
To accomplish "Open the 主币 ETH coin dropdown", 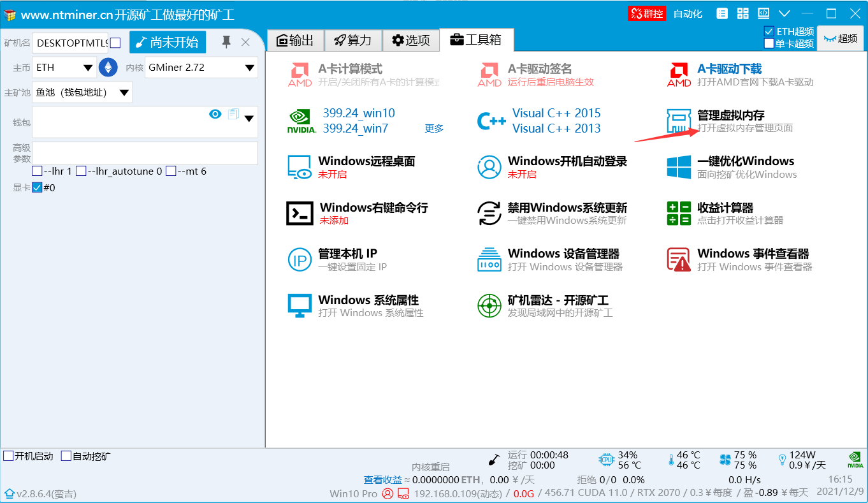I will coord(64,67).
